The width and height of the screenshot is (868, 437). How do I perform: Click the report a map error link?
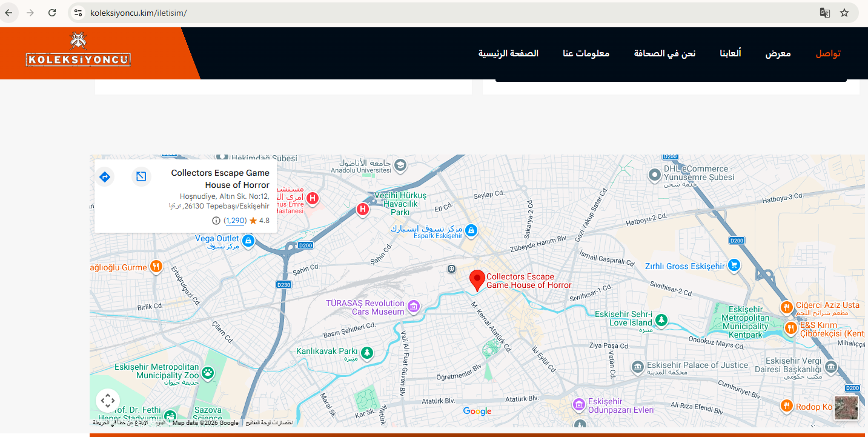(x=120, y=423)
